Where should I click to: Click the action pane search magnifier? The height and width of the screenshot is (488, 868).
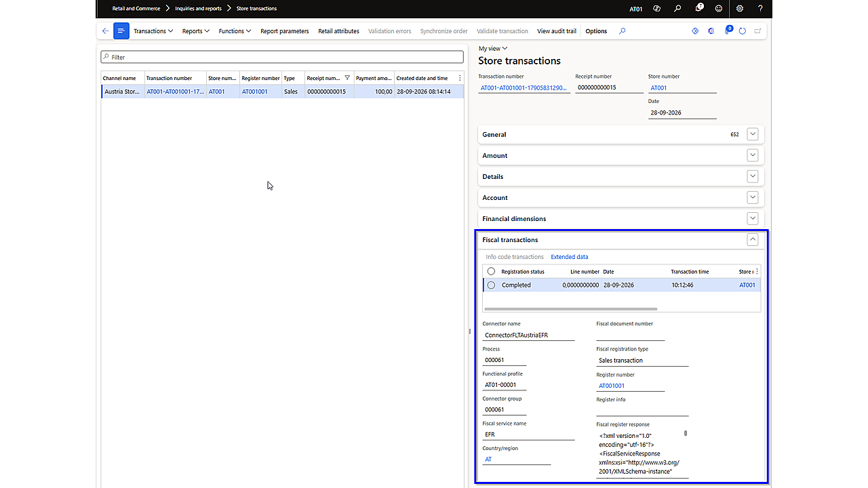point(623,31)
